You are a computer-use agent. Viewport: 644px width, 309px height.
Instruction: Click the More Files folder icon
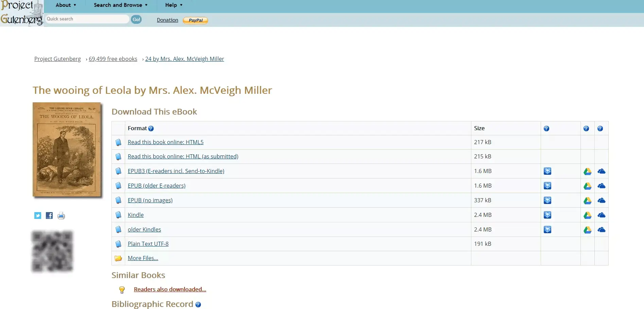(118, 258)
